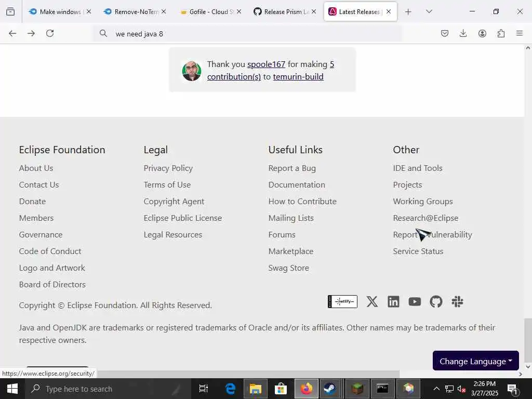Open File Explorer from taskbar
Screen dimensions: 532x399
(x=256, y=389)
